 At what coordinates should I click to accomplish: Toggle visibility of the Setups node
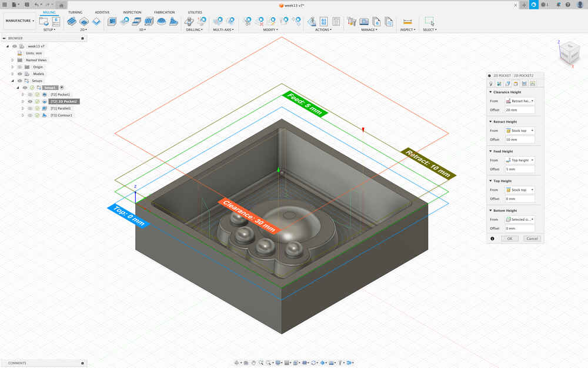[x=20, y=81]
